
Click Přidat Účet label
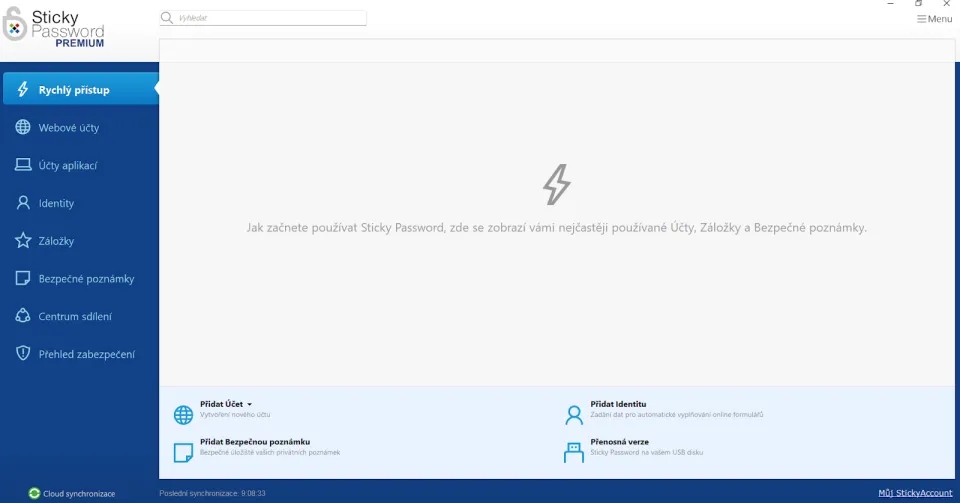pos(221,404)
